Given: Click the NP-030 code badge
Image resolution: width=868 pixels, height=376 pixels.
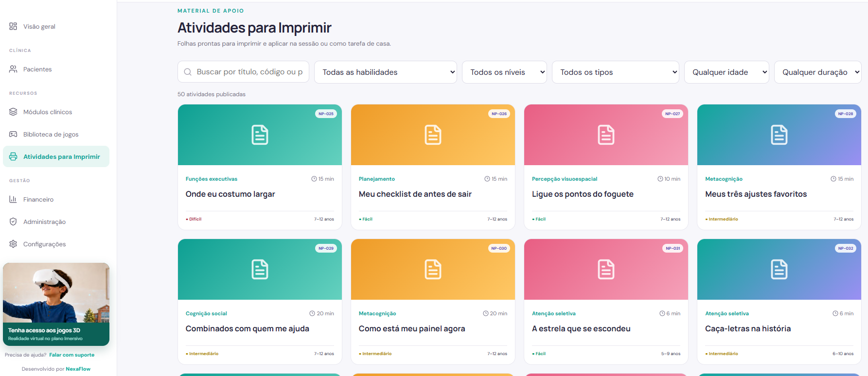Looking at the screenshot, I should click(x=499, y=248).
